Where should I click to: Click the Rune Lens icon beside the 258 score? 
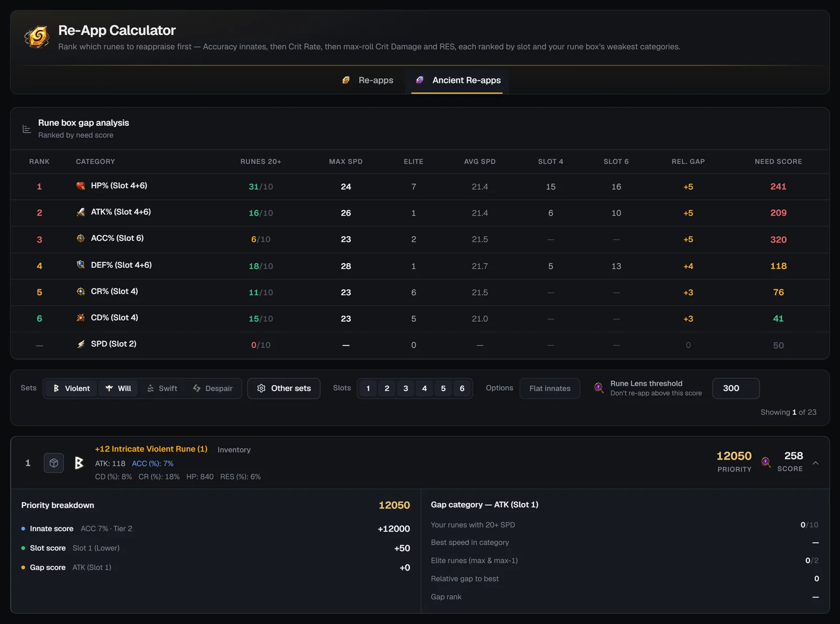(x=766, y=462)
